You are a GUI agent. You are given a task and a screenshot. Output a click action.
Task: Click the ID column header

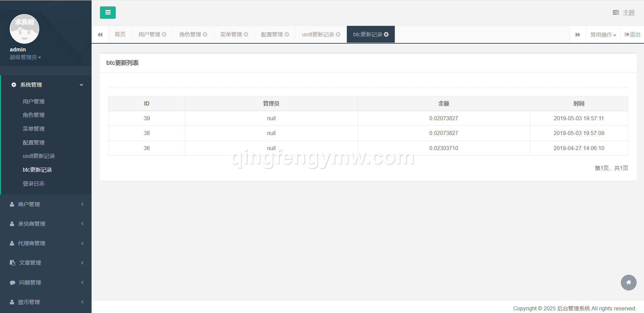coord(147,103)
